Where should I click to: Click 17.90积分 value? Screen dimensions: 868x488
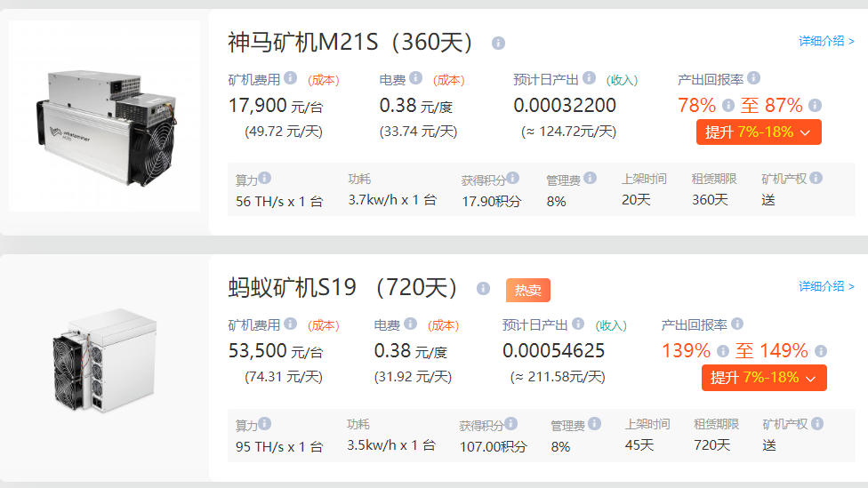tap(492, 202)
